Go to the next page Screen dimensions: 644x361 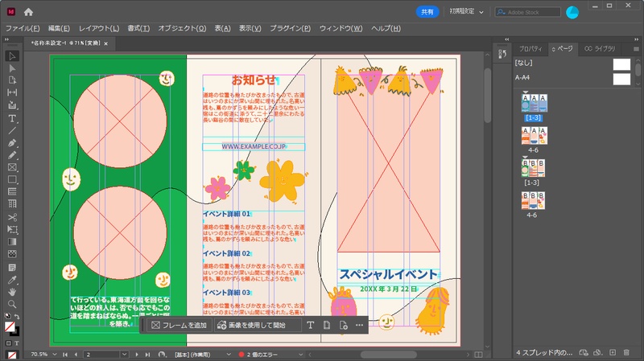coord(136,355)
